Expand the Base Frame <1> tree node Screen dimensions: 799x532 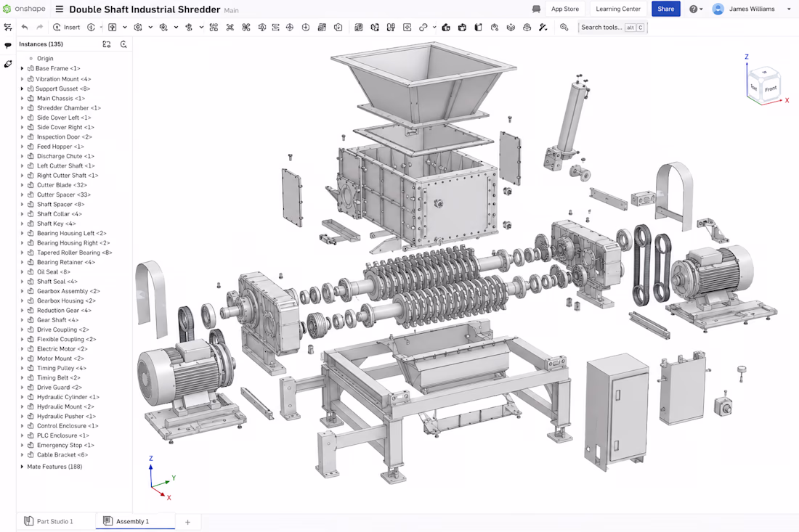point(22,68)
